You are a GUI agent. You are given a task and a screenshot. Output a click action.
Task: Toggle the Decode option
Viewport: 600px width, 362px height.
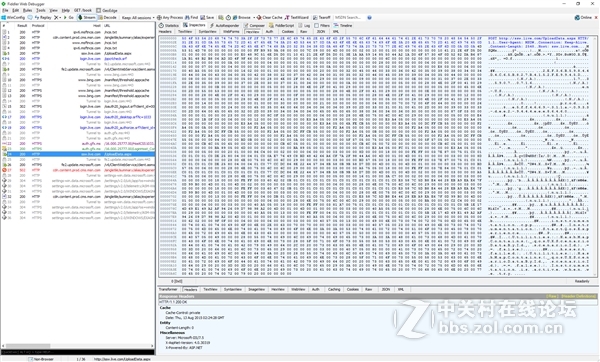107,18
